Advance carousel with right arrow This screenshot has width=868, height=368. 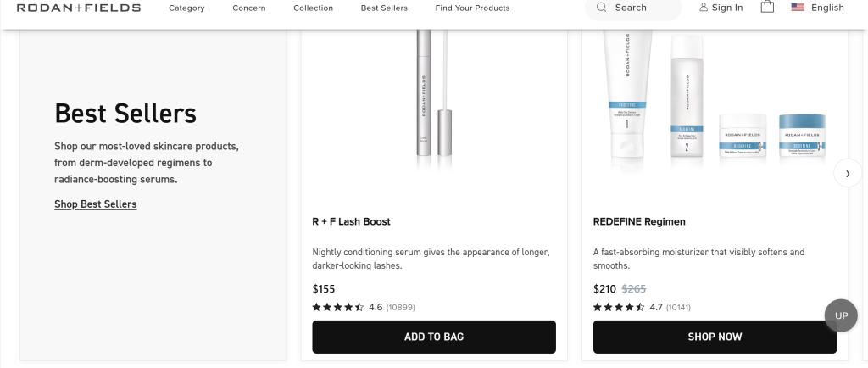coord(848,173)
